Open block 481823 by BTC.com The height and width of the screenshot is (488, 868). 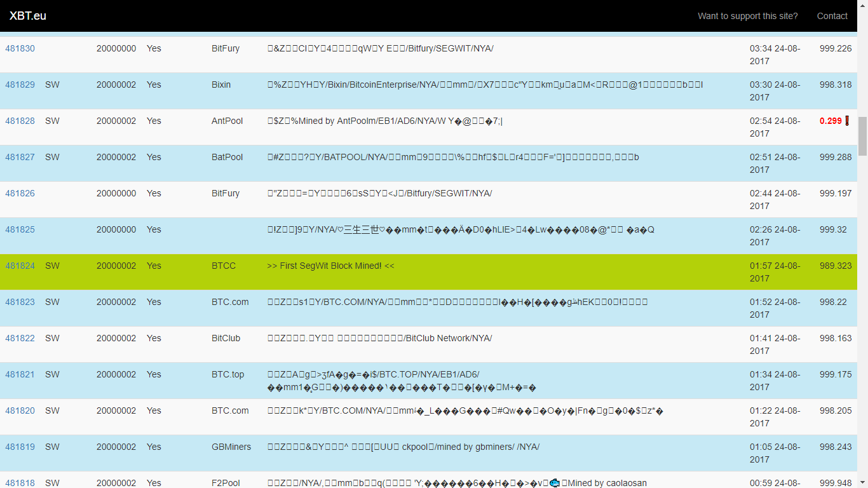20,302
